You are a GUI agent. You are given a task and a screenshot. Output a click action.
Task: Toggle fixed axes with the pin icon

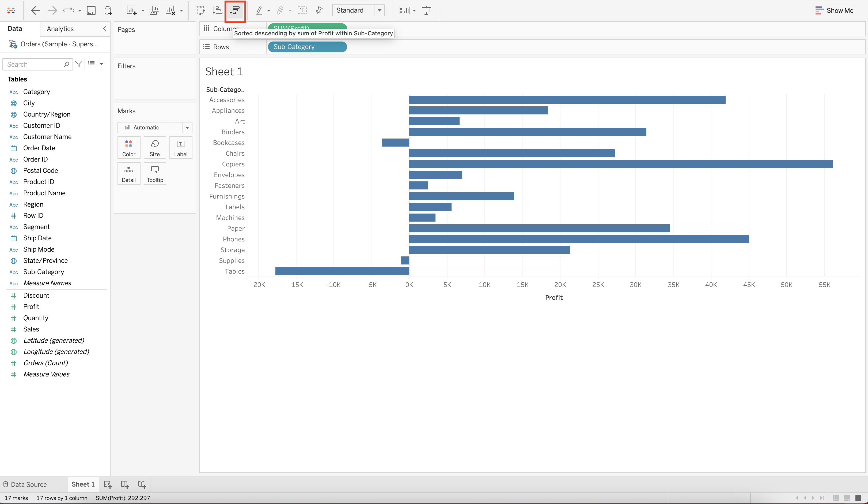[319, 10]
